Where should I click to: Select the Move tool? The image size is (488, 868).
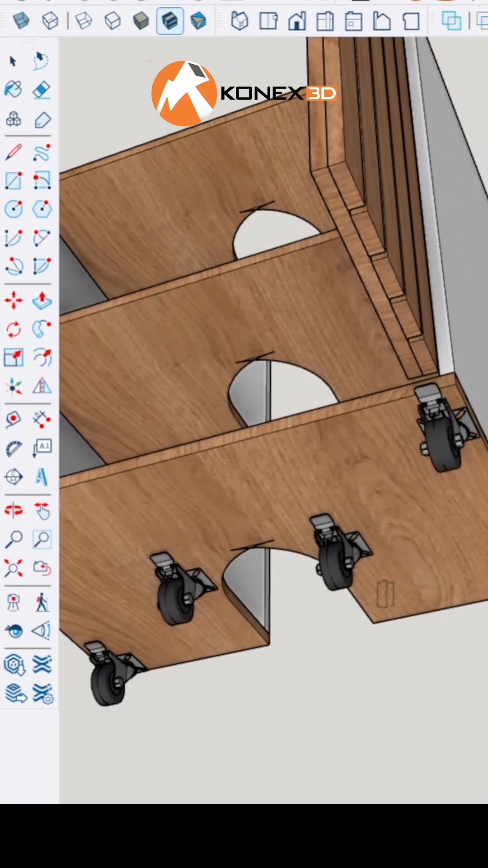point(13,301)
